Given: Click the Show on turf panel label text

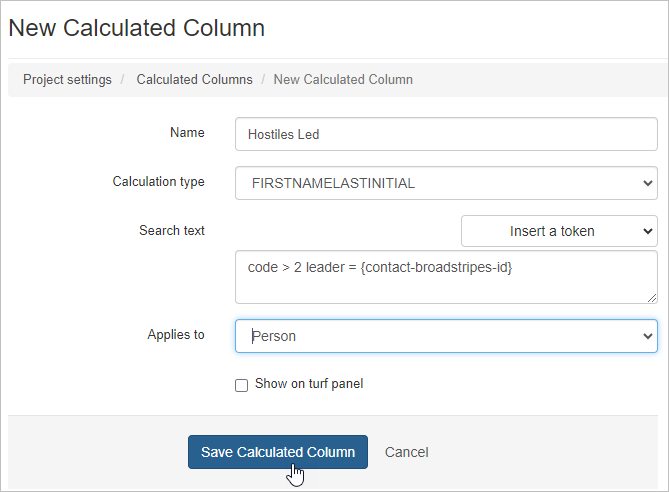Looking at the screenshot, I should pyautogui.click(x=309, y=384).
